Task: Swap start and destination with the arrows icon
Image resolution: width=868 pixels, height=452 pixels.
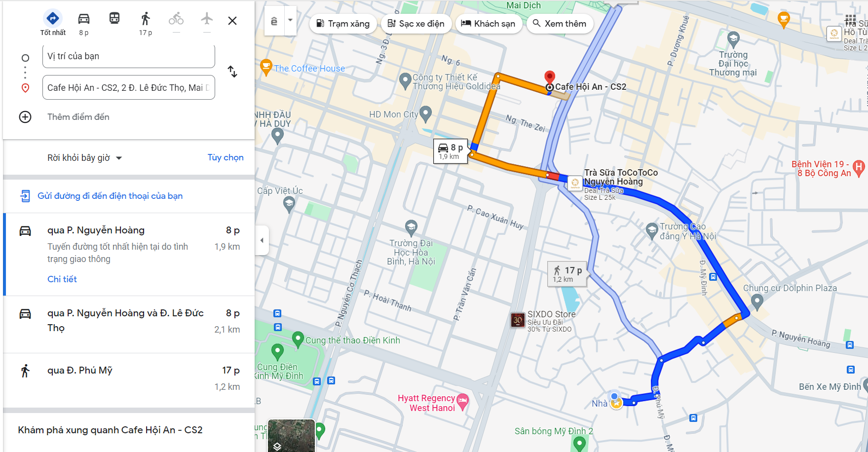Action: pos(232,72)
